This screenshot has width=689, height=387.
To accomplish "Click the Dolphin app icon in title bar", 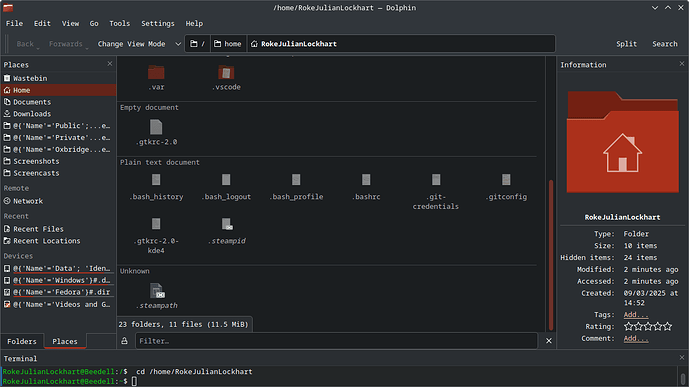I will click(x=8, y=7).
